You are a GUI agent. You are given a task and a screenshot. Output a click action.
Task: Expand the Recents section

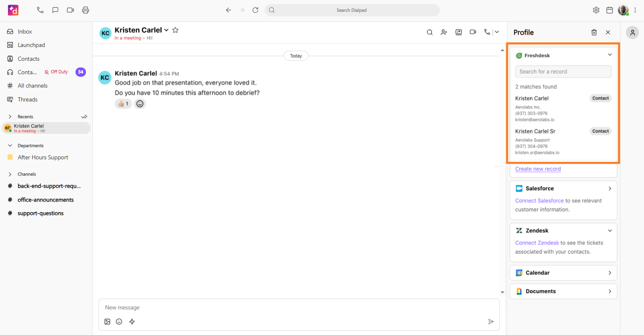pos(10,117)
